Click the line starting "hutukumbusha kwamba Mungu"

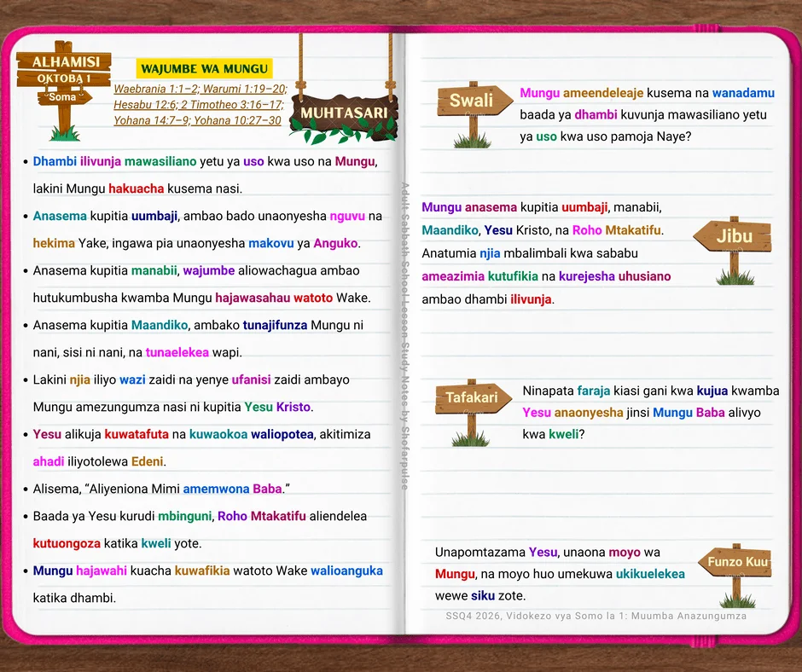coord(201,298)
